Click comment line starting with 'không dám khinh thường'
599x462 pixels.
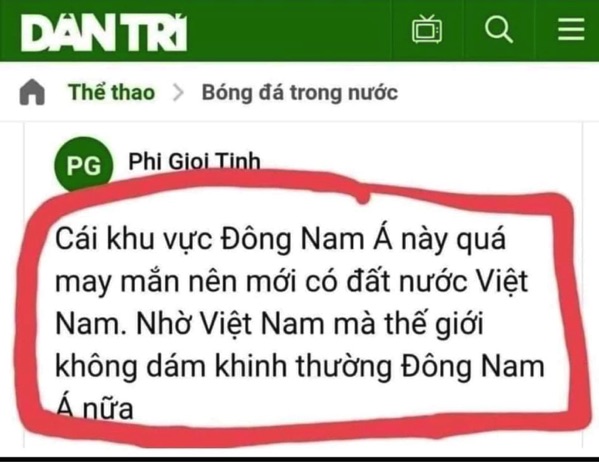(300, 366)
